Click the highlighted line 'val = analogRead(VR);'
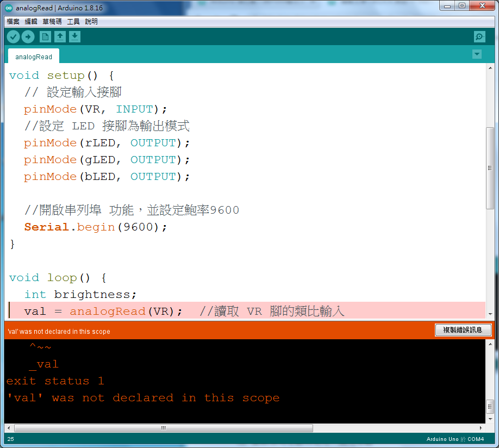Image resolution: width=499 pixels, height=448 pixels. [x=246, y=311]
